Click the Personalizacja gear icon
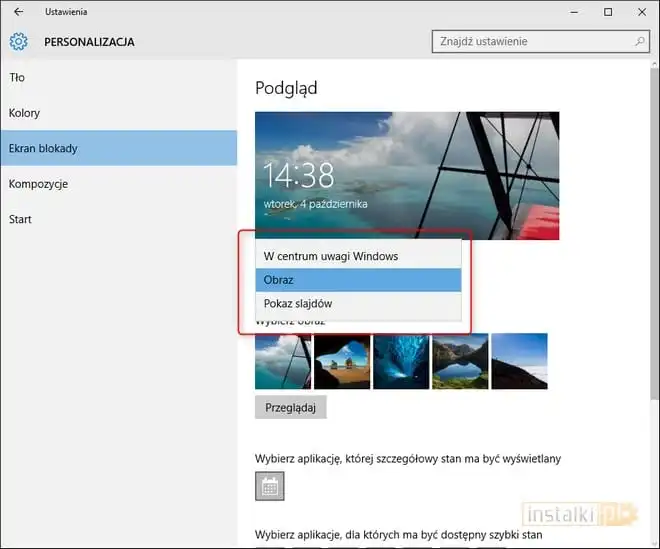660x549 pixels. [x=18, y=42]
